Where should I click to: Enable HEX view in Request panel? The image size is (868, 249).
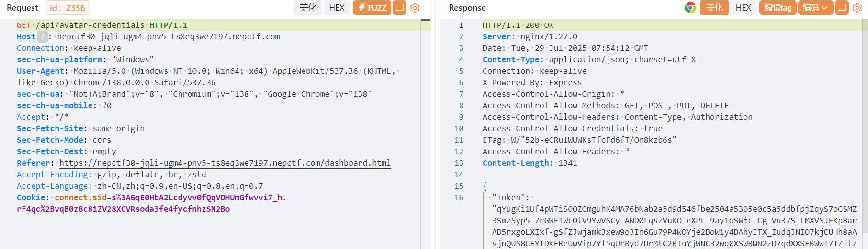(x=337, y=8)
